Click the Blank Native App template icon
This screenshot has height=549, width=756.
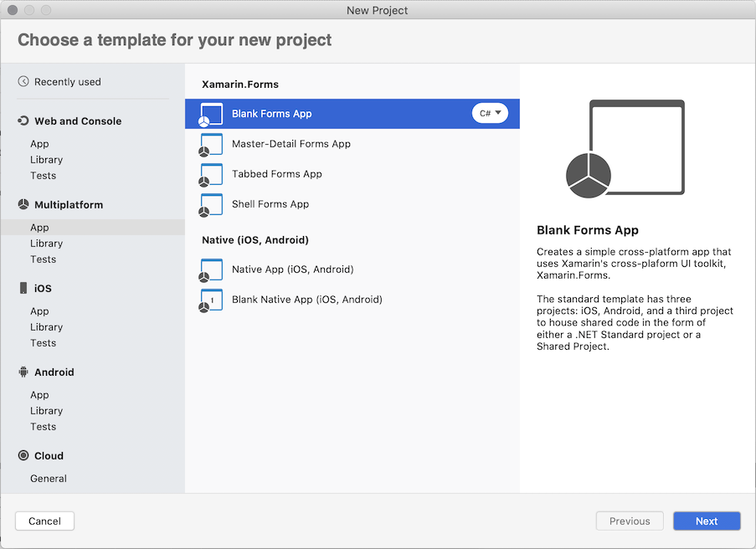tap(211, 300)
